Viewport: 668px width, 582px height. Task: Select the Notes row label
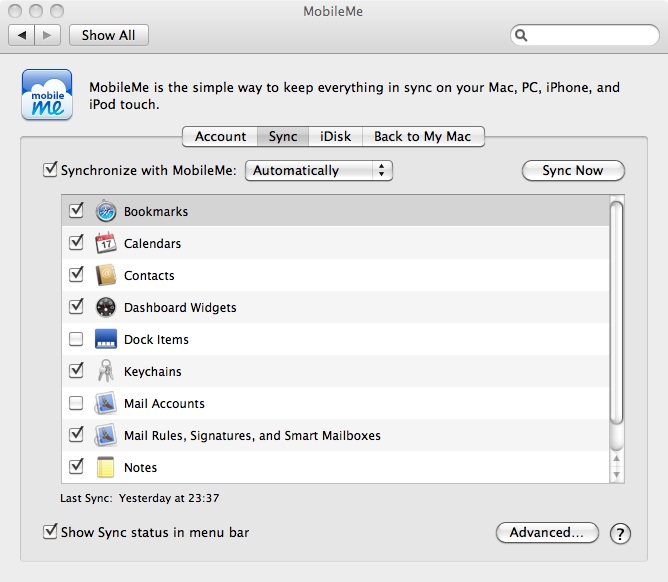click(141, 467)
